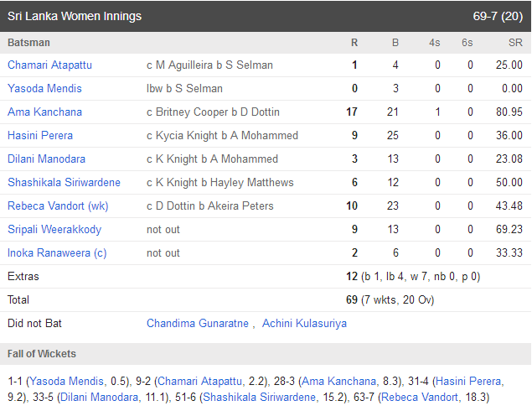Open Sripali Weerakkody player page
The image size is (532, 411).
(54, 229)
